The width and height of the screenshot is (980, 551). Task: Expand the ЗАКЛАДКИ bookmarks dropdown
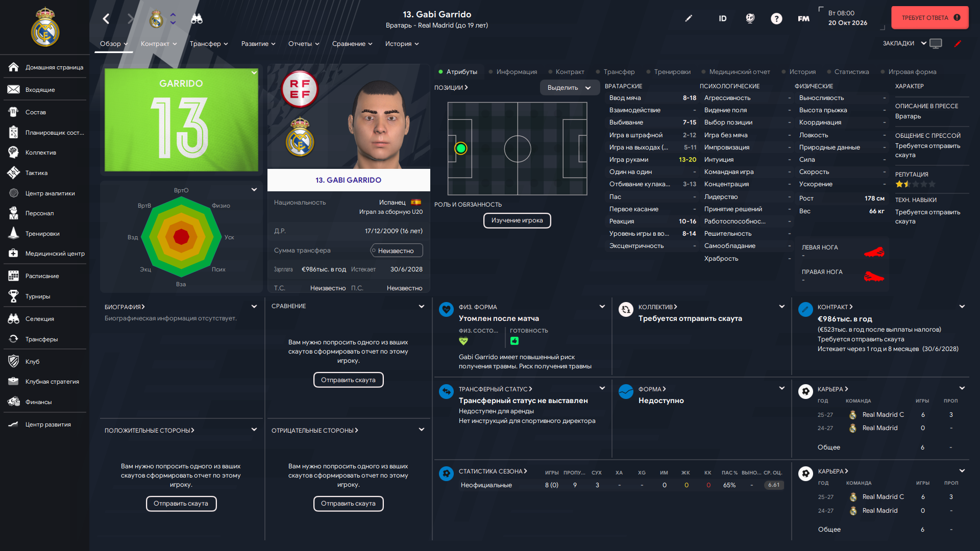pyautogui.click(x=904, y=43)
